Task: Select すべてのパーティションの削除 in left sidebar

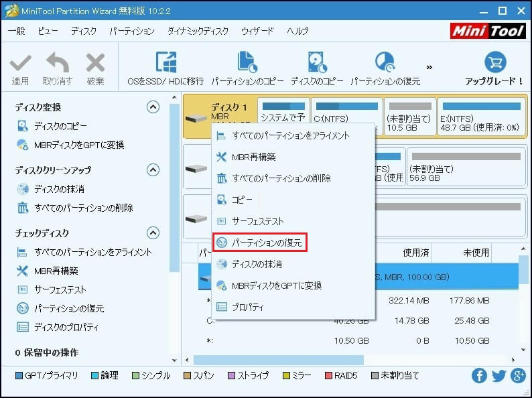Action: [84, 208]
